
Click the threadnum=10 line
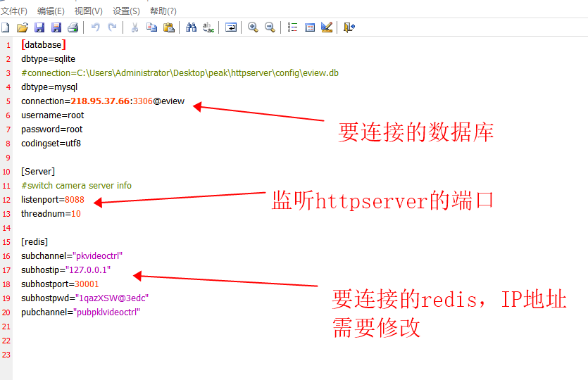51,214
